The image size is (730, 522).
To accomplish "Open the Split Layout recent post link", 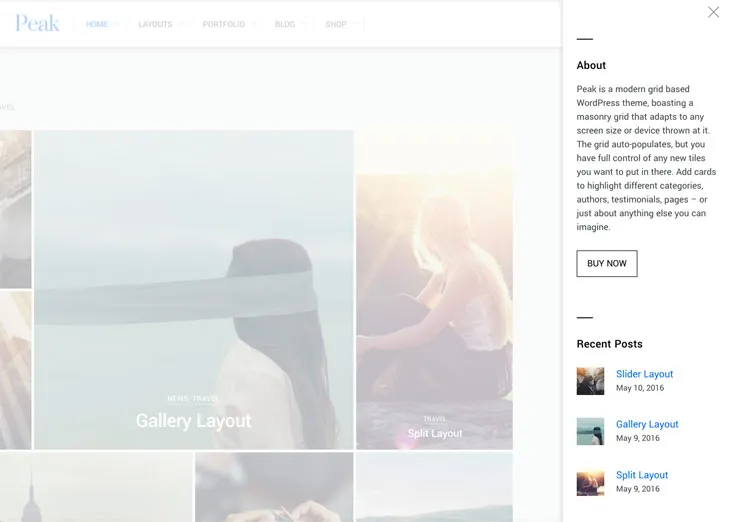I will click(x=642, y=475).
